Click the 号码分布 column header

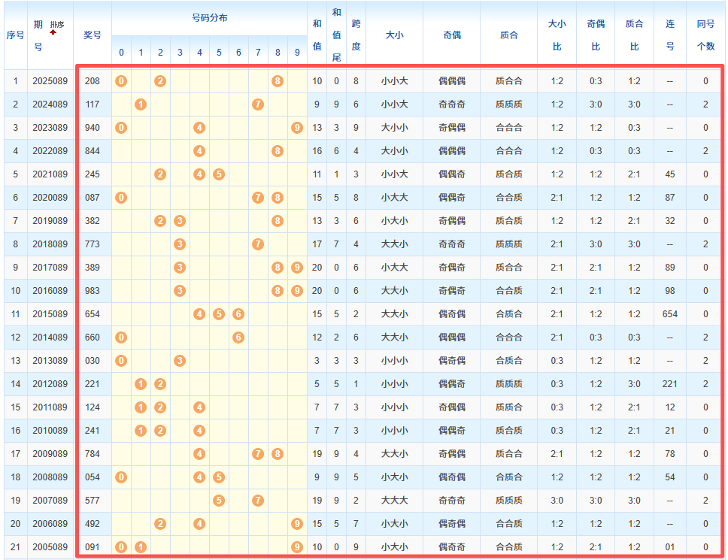tap(209, 17)
